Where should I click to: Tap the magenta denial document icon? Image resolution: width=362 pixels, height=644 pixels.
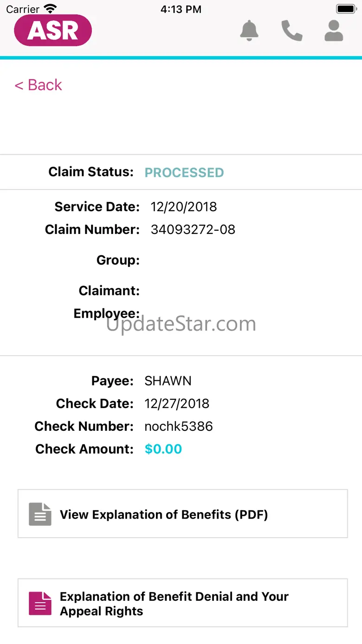40,603
